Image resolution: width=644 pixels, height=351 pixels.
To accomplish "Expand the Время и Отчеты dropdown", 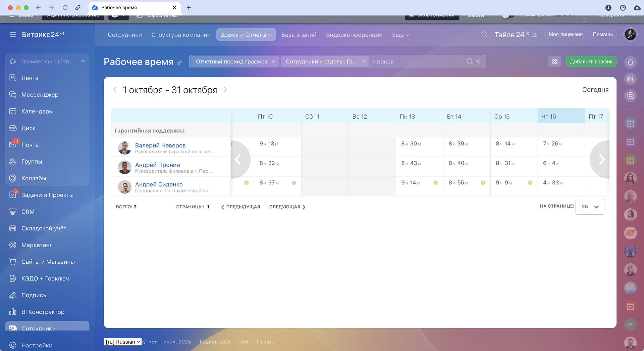I will pos(246,35).
